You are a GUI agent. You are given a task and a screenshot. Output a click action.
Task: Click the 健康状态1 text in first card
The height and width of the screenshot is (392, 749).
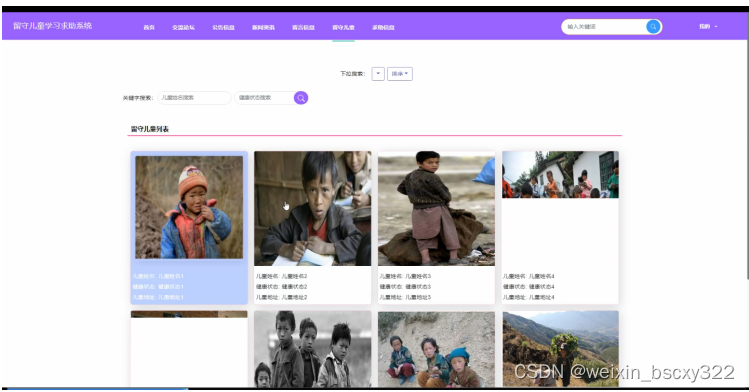171,287
